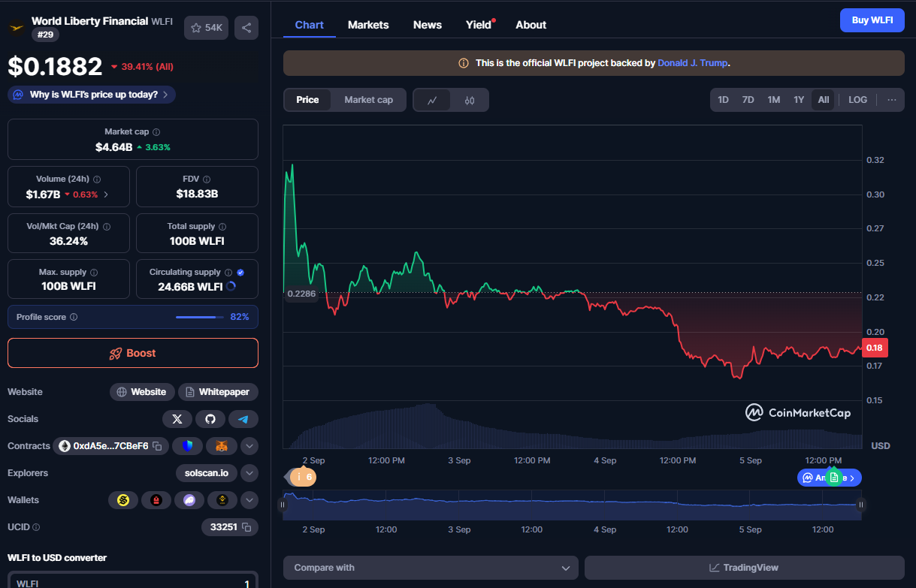
Task: Open the Yield tab
Action: [x=479, y=25]
